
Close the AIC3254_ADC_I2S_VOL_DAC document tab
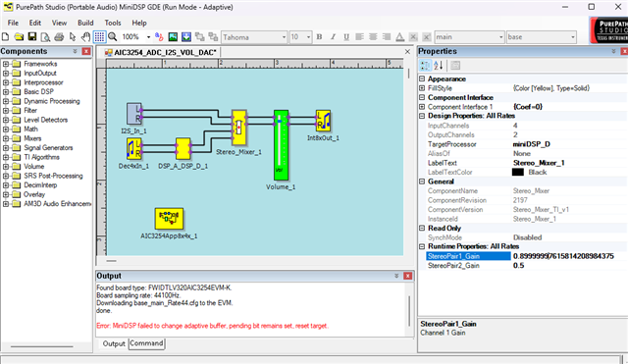(407, 52)
